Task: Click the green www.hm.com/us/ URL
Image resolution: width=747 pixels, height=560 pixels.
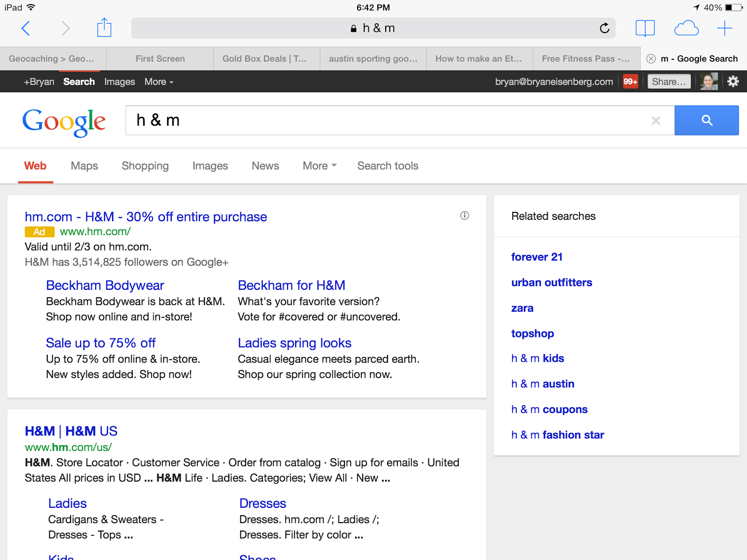Action: pos(68,448)
